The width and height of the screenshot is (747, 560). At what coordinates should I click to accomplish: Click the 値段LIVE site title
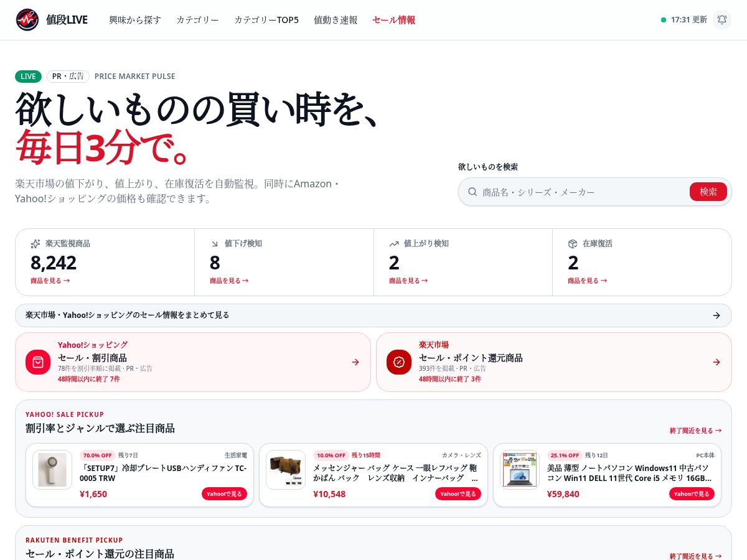pos(67,20)
